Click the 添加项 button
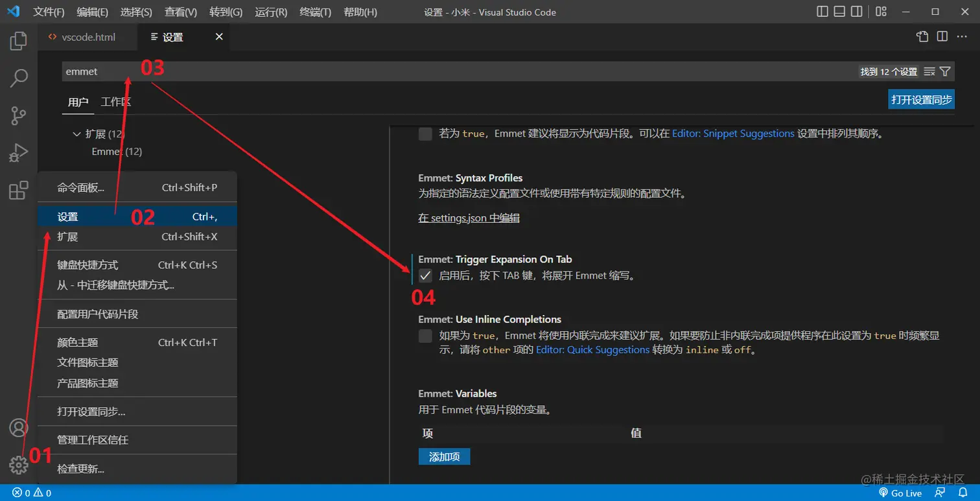The height and width of the screenshot is (501, 980). [444, 457]
